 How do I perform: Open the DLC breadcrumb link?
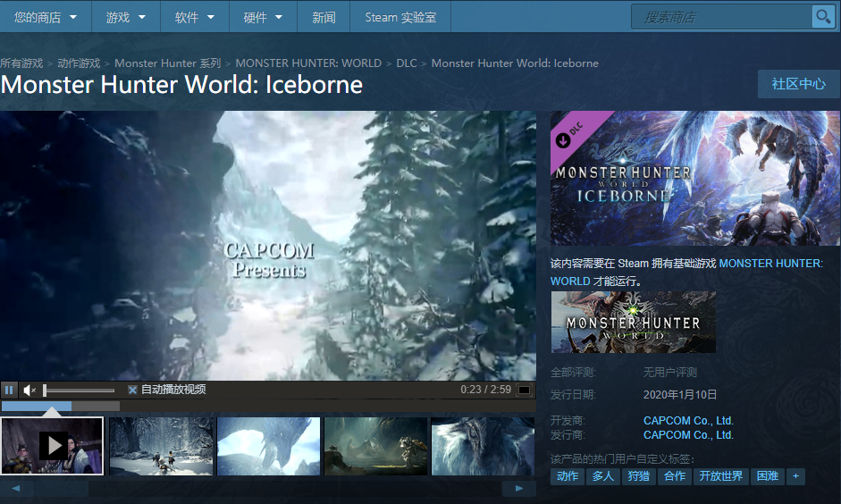point(407,63)
